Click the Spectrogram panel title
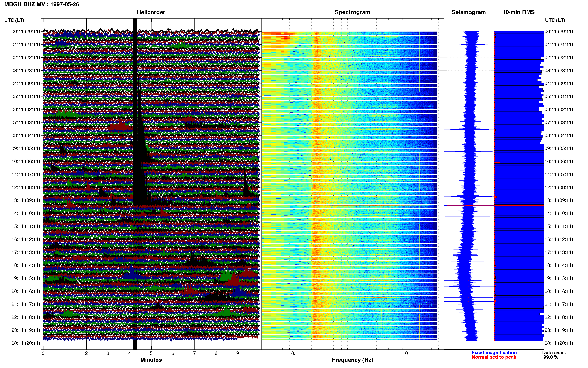588x368 pixels. coord(352,12)
